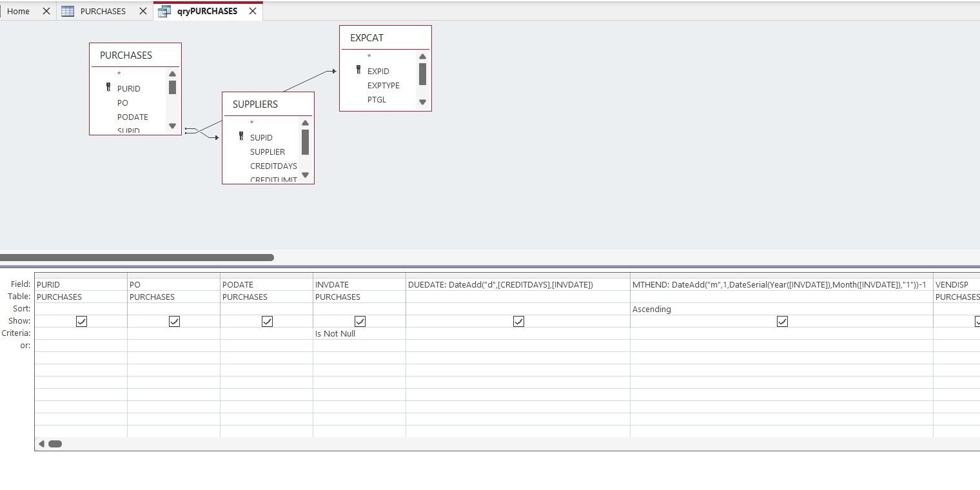Select the asterisk in the EXPCAT field list
The height and width of the screenshot is (490, 980).
pos(369,57)
